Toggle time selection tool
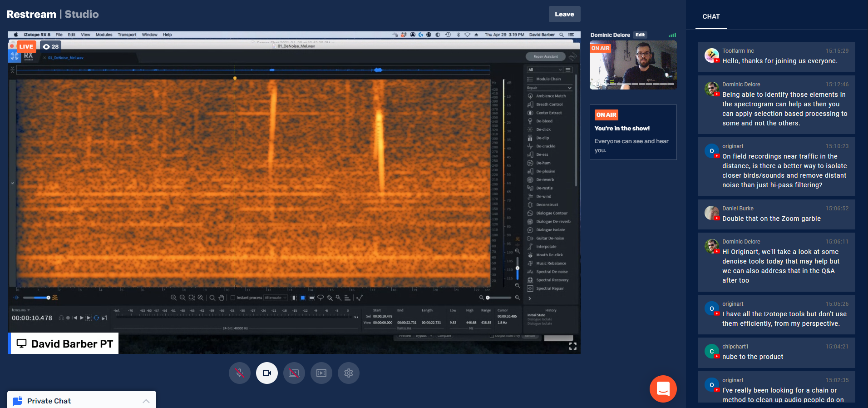Screen dimensions: 868x408 point(294,298)
